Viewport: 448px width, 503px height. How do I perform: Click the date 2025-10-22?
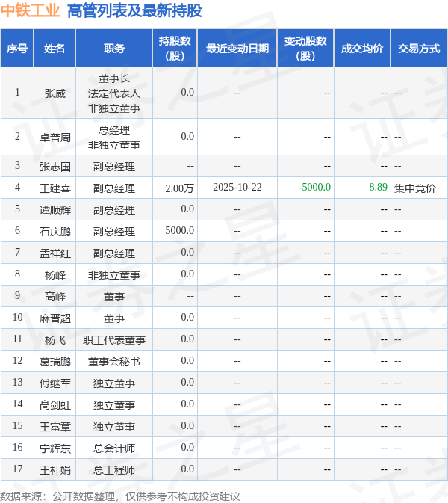[237, 188]
